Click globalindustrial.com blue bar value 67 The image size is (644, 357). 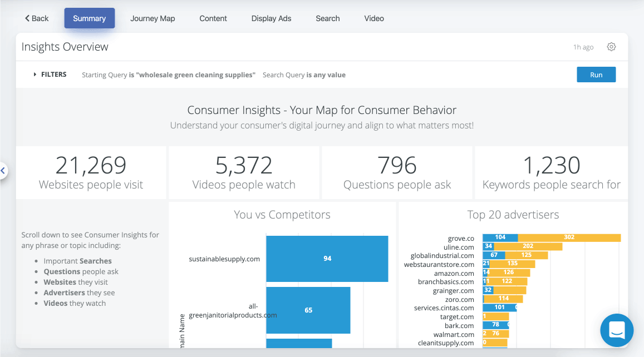click(x=494, y=255)
